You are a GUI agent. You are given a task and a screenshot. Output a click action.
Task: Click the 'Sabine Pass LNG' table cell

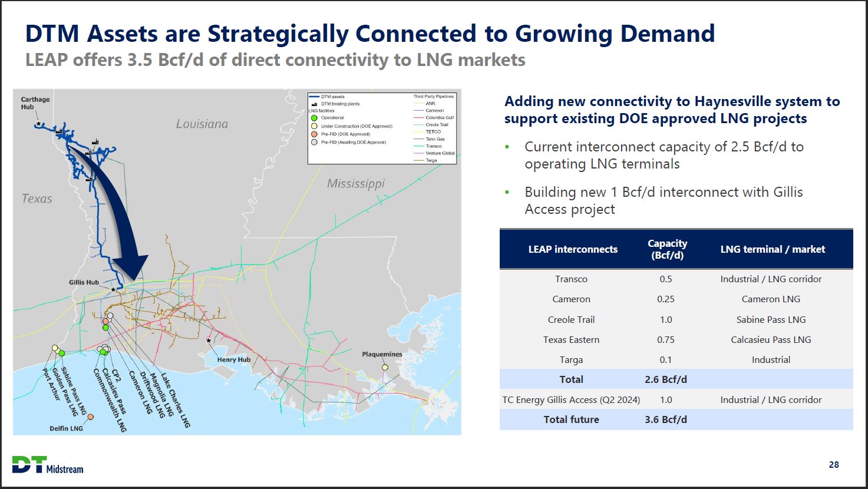click(x=771, y=319)
